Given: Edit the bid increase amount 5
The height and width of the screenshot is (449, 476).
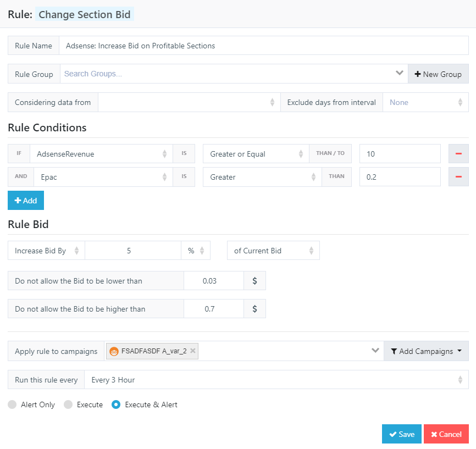Looking at the screenshot, I should click(x=133, y=251).
